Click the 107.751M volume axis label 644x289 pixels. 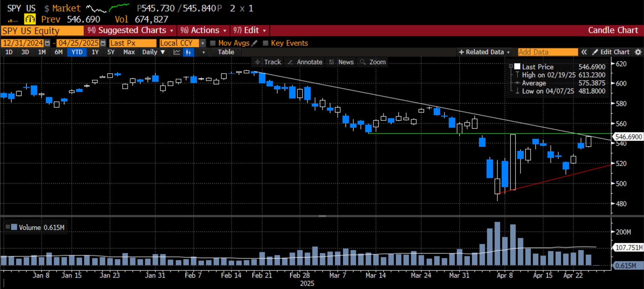629,248
